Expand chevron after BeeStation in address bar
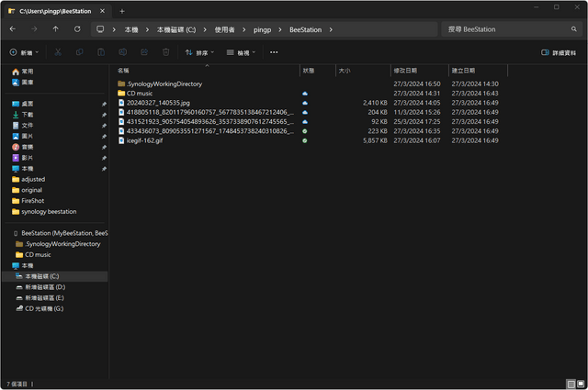The image size is (588, 390). pyautogui.click(x=331, y=29)
